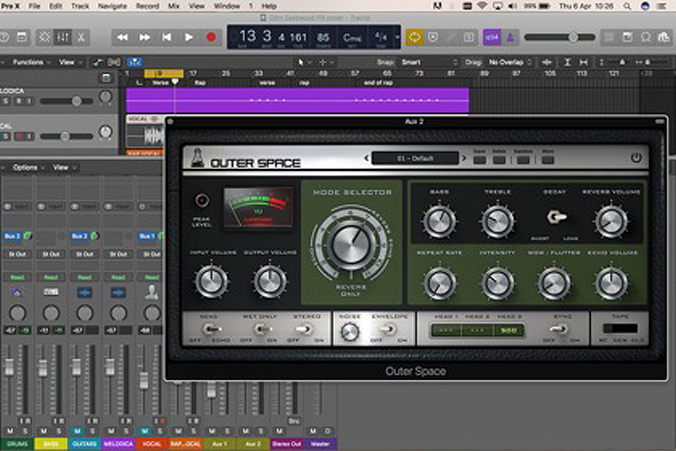Click the Mode Selector large knob
The width and height of the screenshot is (676, 451).
(x=351, y=243)
